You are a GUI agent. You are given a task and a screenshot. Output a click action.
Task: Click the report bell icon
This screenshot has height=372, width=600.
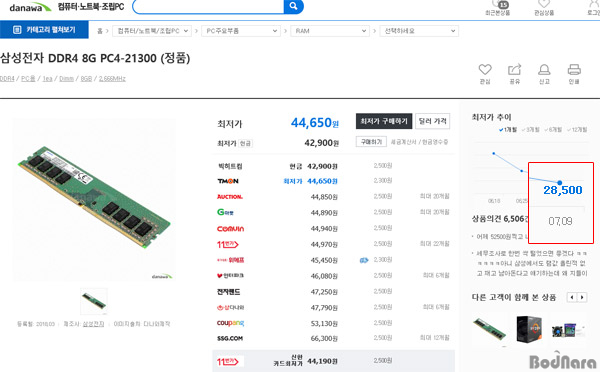click(544, 69)
